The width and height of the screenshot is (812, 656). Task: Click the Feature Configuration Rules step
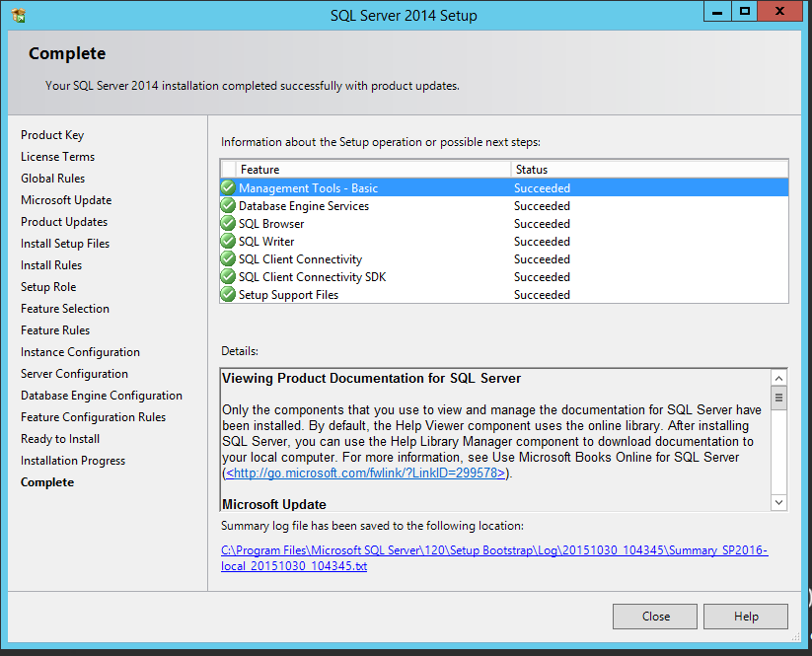(x=93, y=417)
